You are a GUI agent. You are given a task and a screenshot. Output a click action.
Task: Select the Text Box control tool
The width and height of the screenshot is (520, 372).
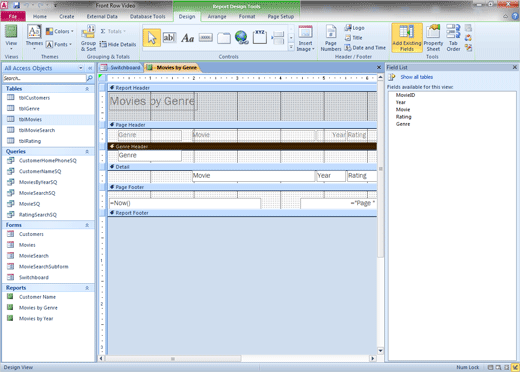[169, 38]
